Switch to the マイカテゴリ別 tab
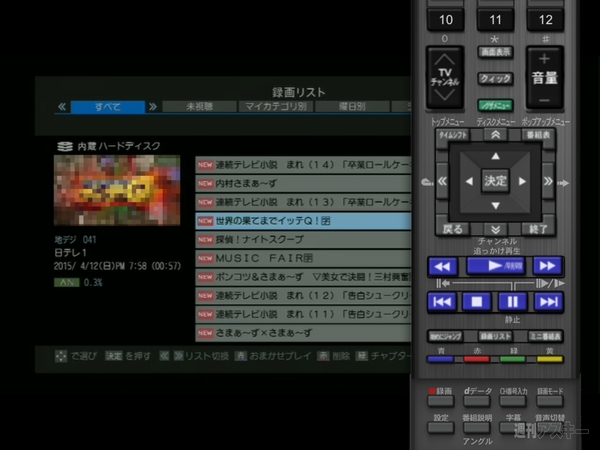The width and height of the screenshot is (600, 450). [x=276, y=107]
